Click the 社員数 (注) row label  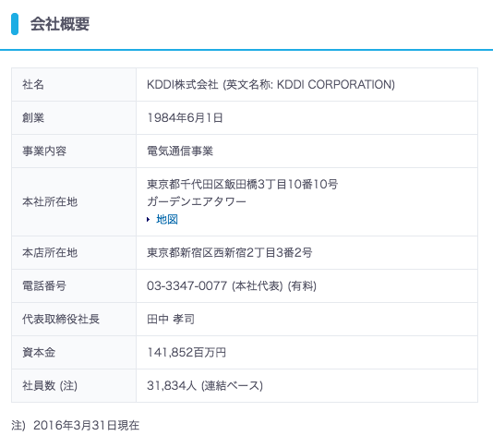50,386
